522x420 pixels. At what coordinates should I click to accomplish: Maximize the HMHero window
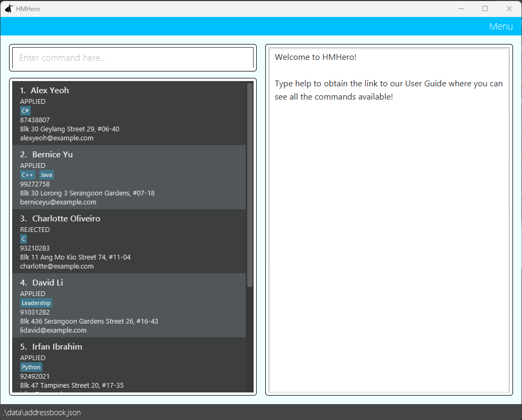pyautogui.click(x=484, y=8)
